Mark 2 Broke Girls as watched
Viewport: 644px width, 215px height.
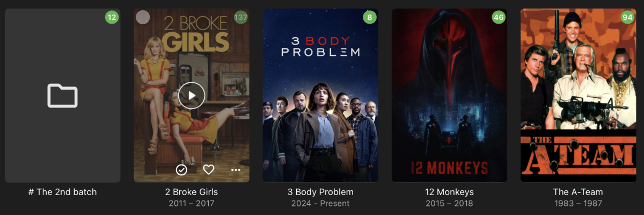coord(181,170)
